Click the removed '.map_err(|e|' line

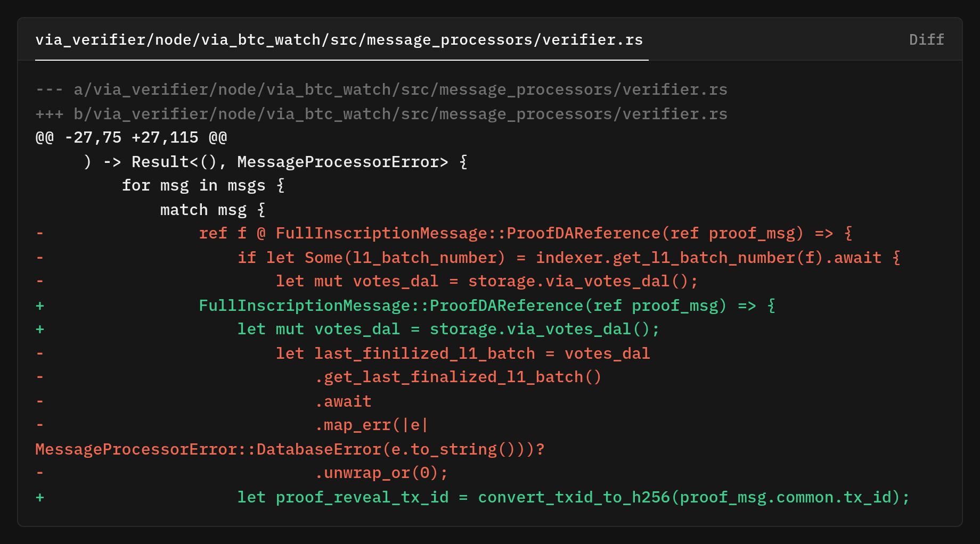pos(232,425)
